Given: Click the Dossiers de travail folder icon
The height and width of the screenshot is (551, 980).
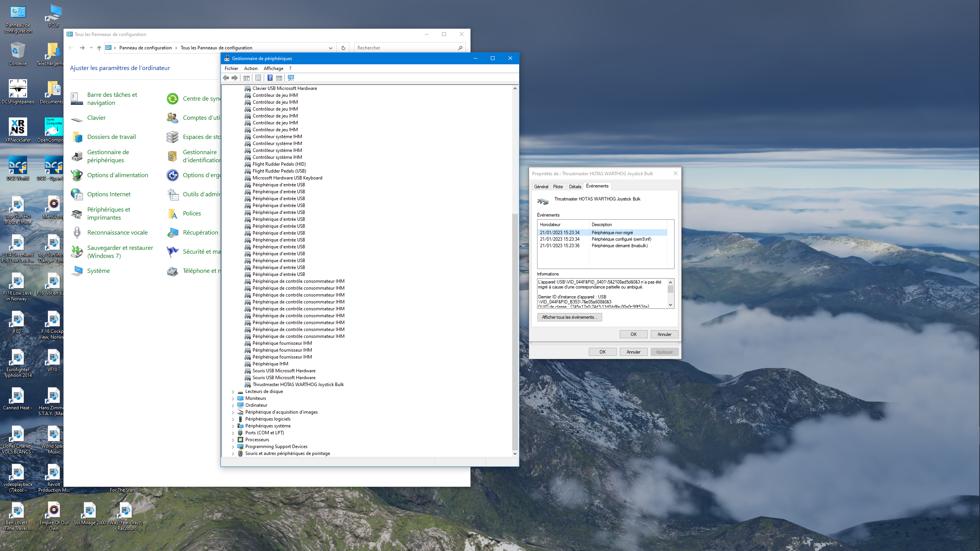Looking at the screenshot, I should [77, 137].
